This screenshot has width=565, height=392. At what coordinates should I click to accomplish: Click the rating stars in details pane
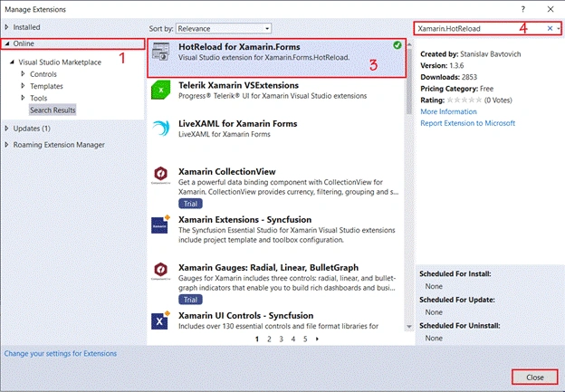click(x=464, y=100)
